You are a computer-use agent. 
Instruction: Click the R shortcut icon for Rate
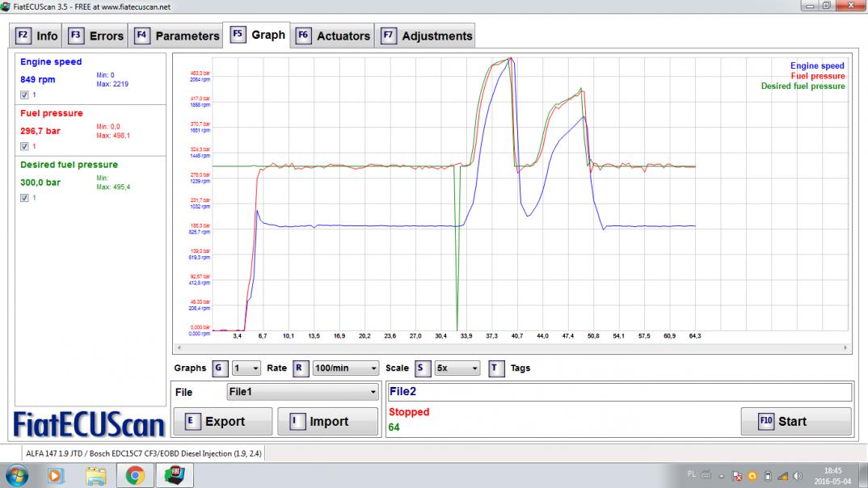pos(300,368)
